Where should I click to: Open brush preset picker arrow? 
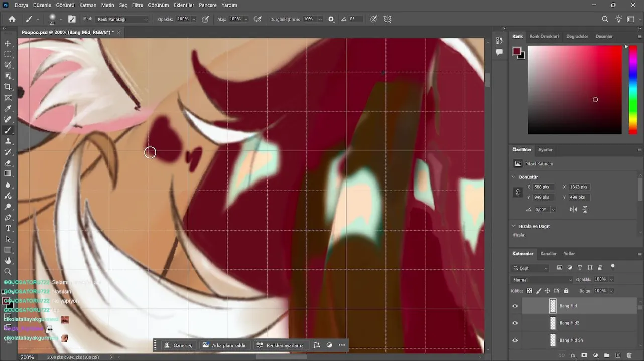pos(61,19)
